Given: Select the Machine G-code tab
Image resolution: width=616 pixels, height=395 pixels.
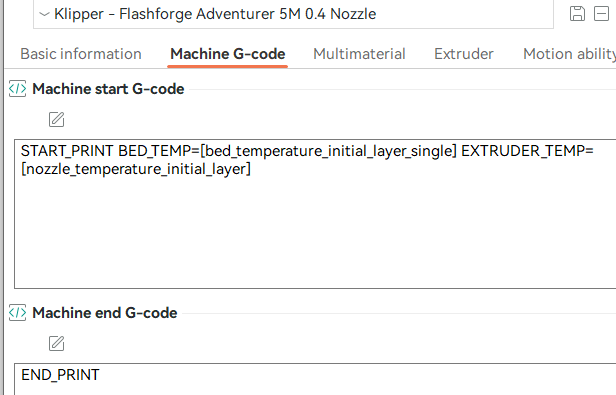Looking at the screenshot, I should 228,54.
